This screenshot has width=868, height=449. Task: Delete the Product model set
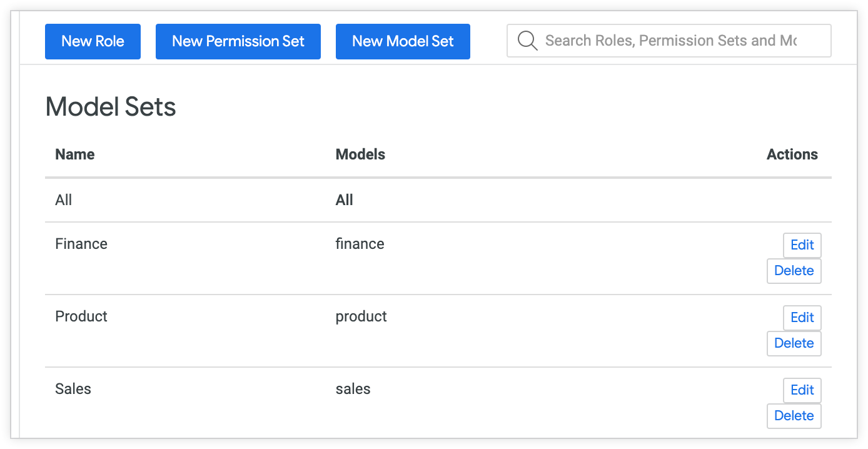(x=794, y=343)
